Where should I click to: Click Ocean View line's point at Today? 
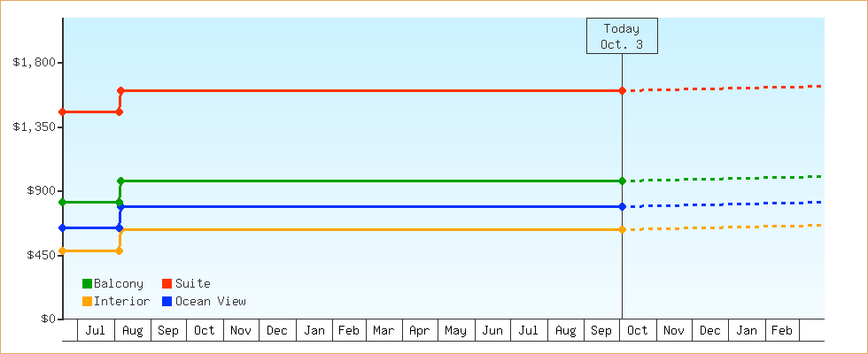(623, 206)
